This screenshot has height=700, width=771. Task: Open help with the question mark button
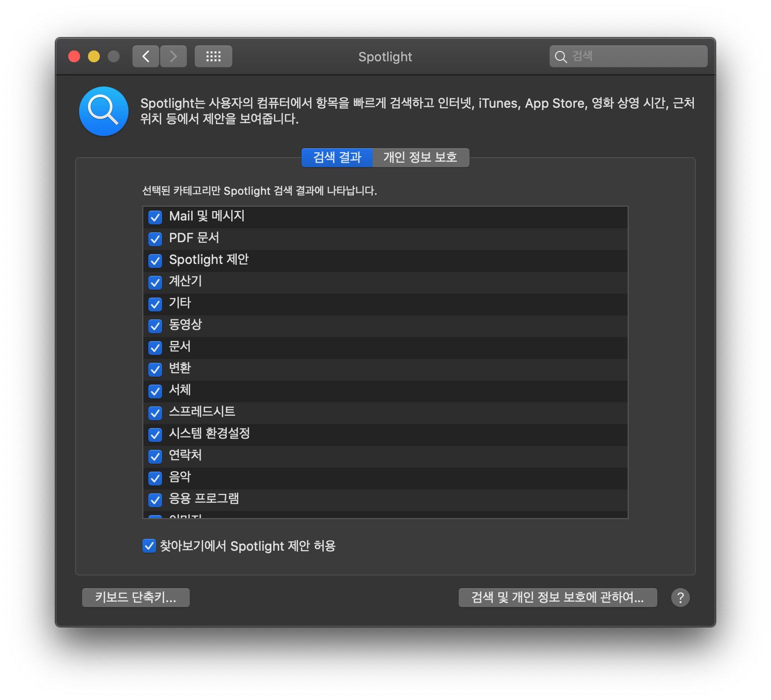click(x=681, y=598)
